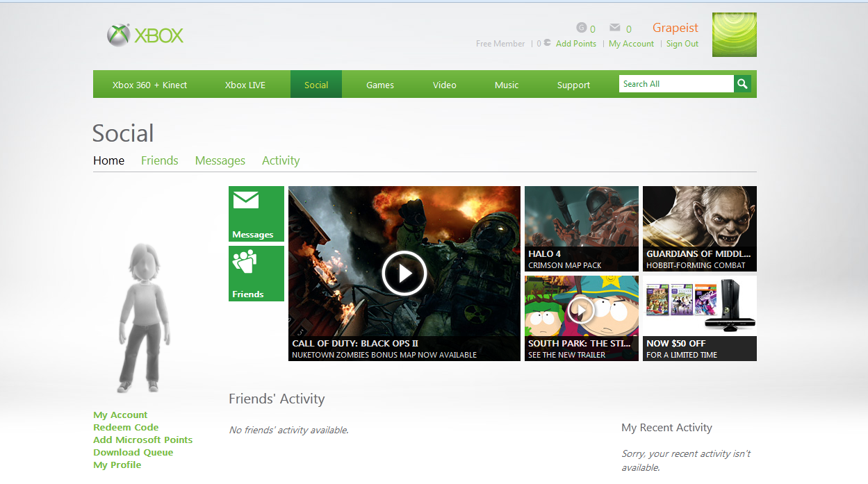Image resolution: width=868 pixels, height=484 pixels.
Task: Open the Xbox LIVE menu
Action: (245, 85)
